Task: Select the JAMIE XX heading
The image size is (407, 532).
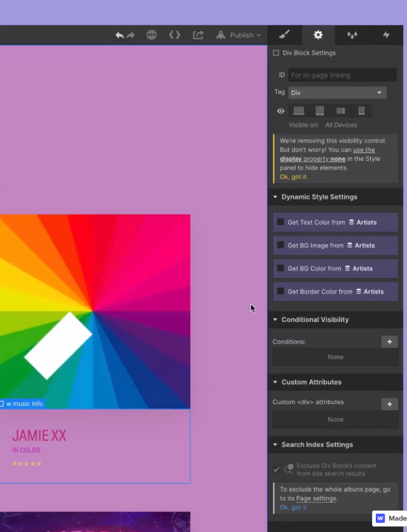Action: click(x=39, y=436)
